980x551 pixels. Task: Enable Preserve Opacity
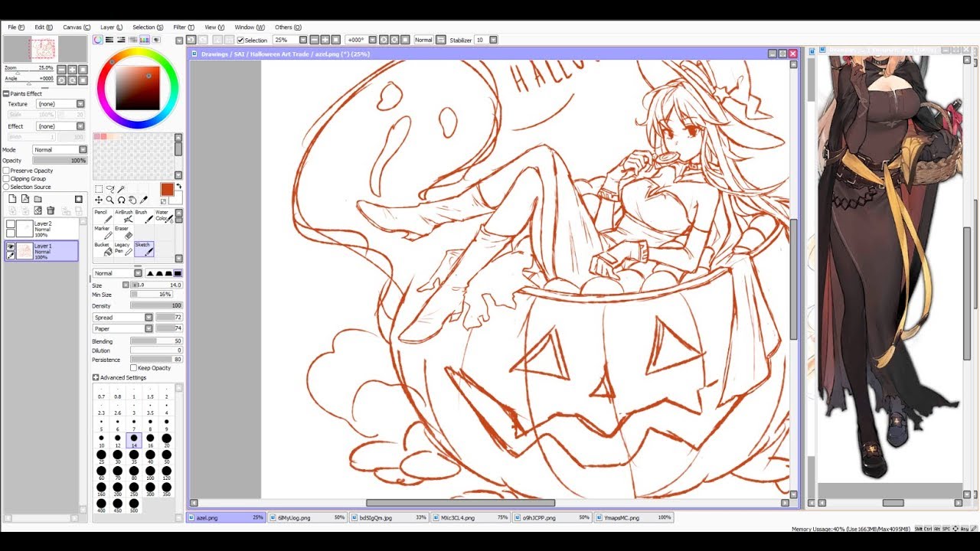tap(6, 171)
